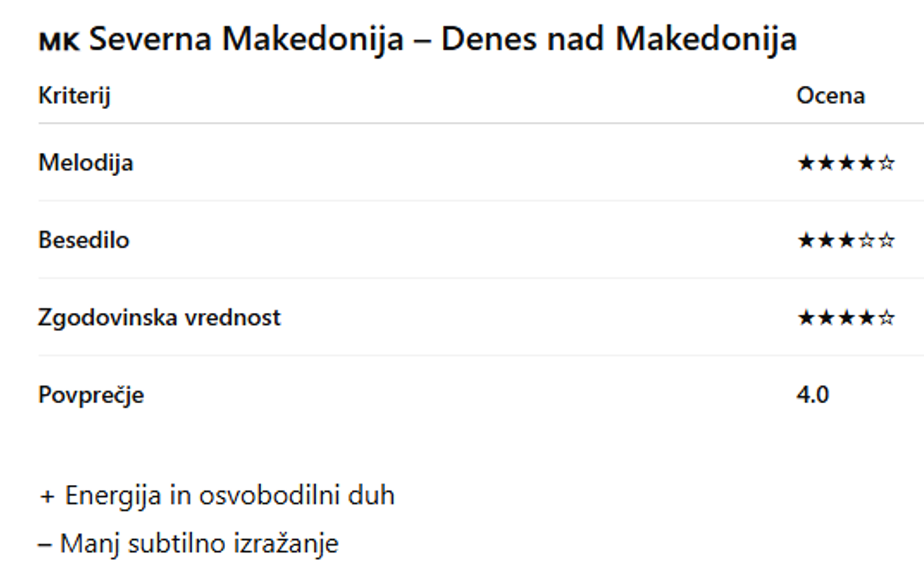Viewport: 924px width, 582px height.
Task: Click the first filled star for Melodija
Action: [x=805, y=163]
